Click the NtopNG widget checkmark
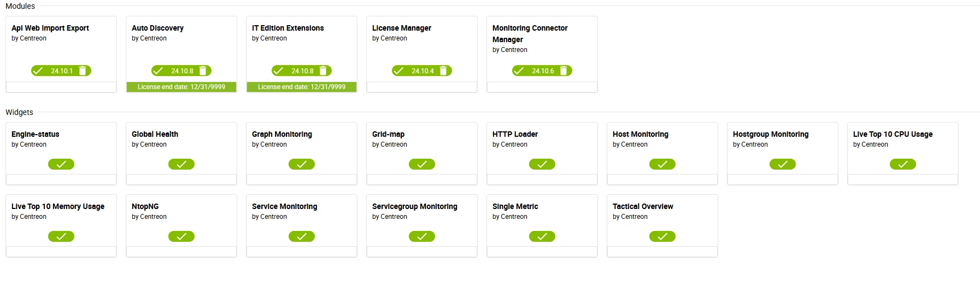Screen dimensions: 980x290 tap(181, 236)
